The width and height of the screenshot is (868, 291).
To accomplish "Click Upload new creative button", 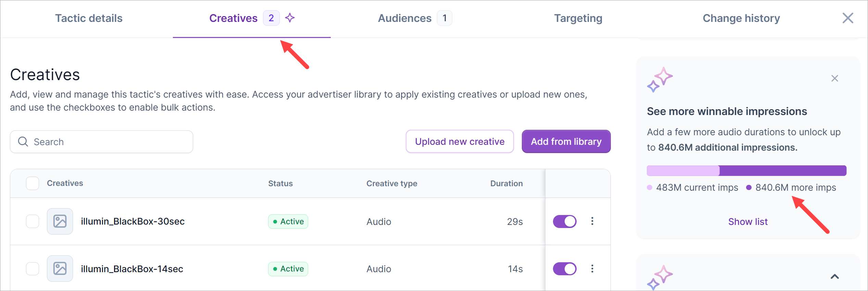I will 460,141.
